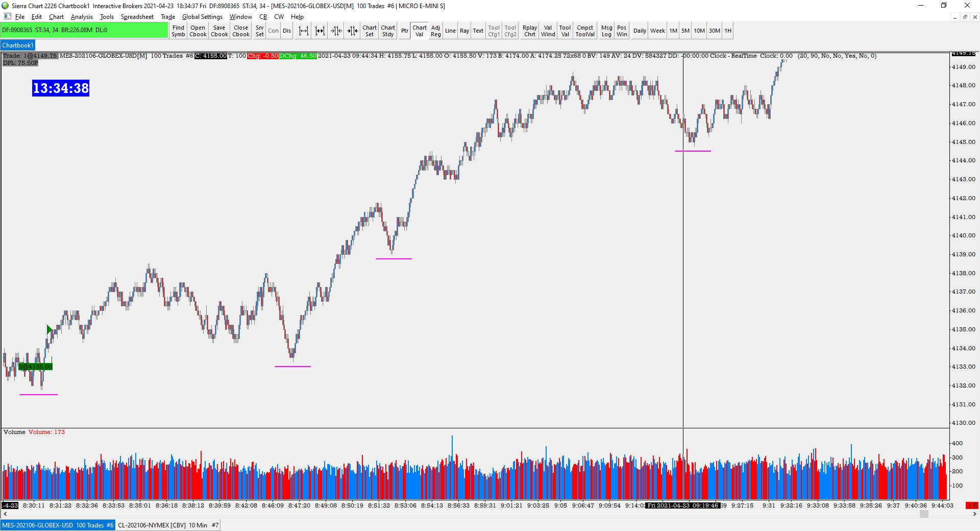980x531 pixels.
Task: Click the 4140.00 price scale label
Action: click(963, 235)
